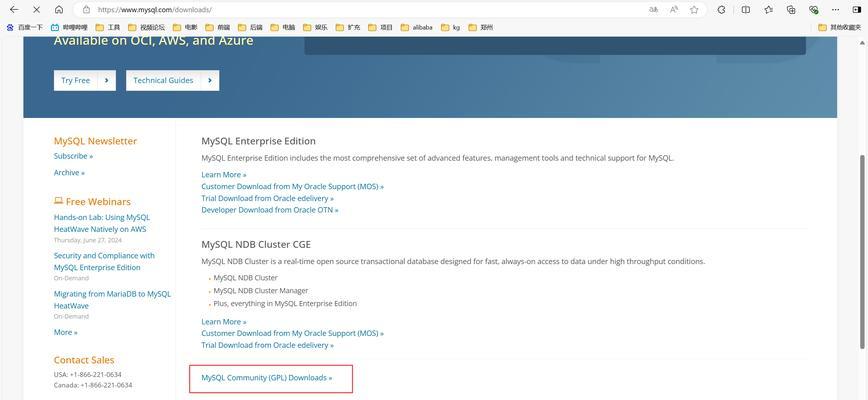Viewport: 868px width, 400px height.
Task: Open the 视频论坛 bookmark folder
Action: click(x=146, y=27)
